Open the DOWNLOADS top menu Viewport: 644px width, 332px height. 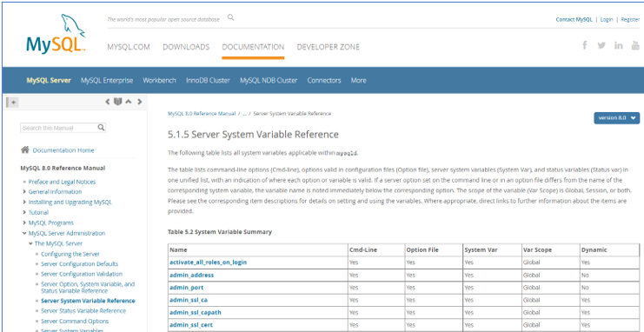(x=186, y=47)
